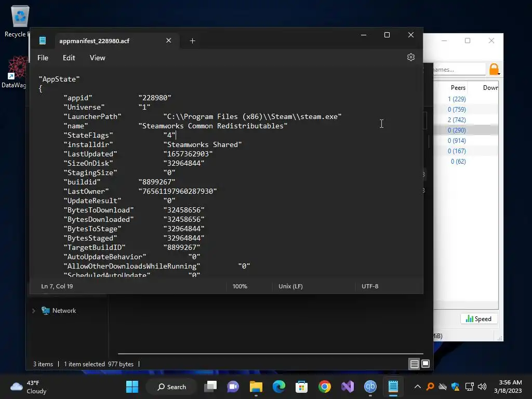Launch Google Chrome from the taskbar

click(x=324, y=387)
